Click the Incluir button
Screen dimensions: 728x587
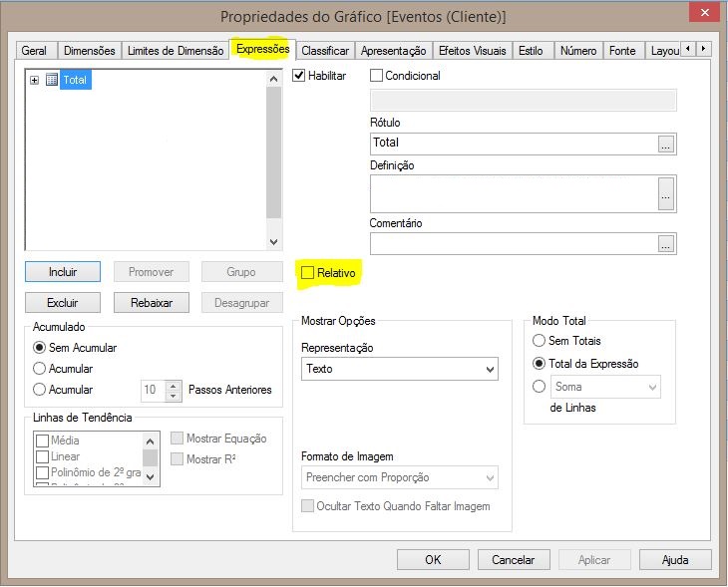[x=63, y=272]
